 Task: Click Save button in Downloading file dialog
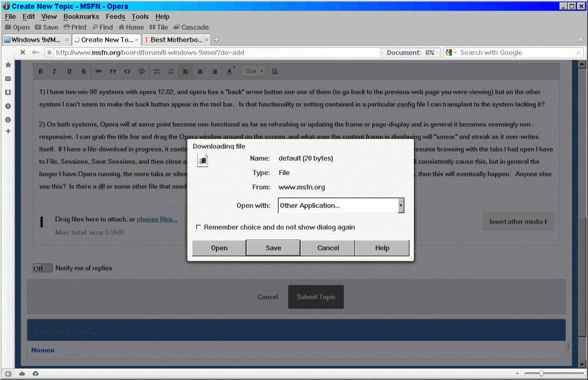click(x=273, y=248)
